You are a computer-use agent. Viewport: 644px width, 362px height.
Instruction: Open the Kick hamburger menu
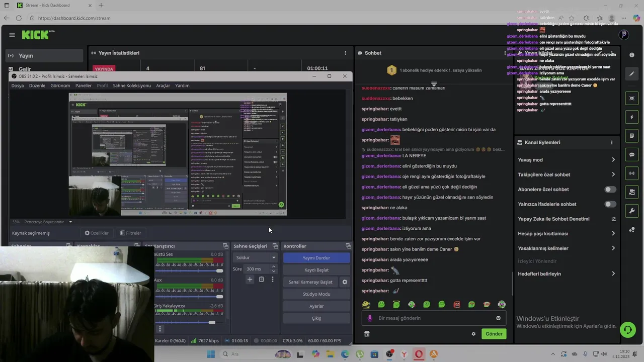12,35
